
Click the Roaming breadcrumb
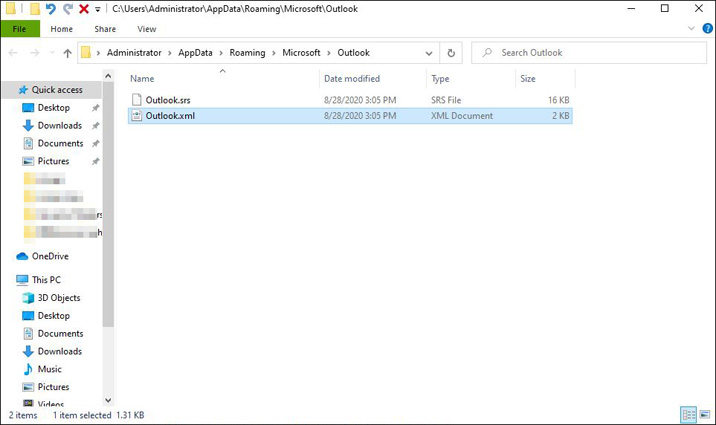click(x=247, y=52)
